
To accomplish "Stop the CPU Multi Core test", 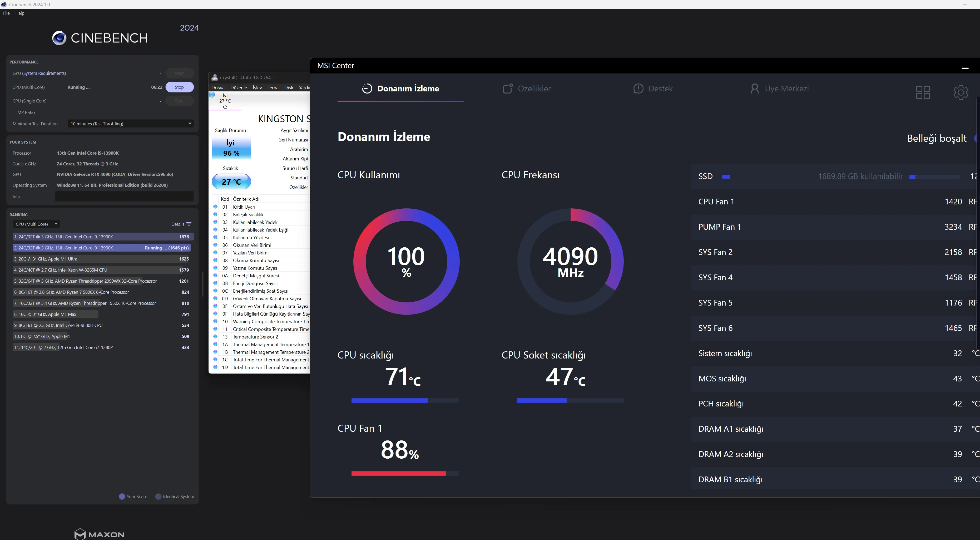I will pos(179,87).
